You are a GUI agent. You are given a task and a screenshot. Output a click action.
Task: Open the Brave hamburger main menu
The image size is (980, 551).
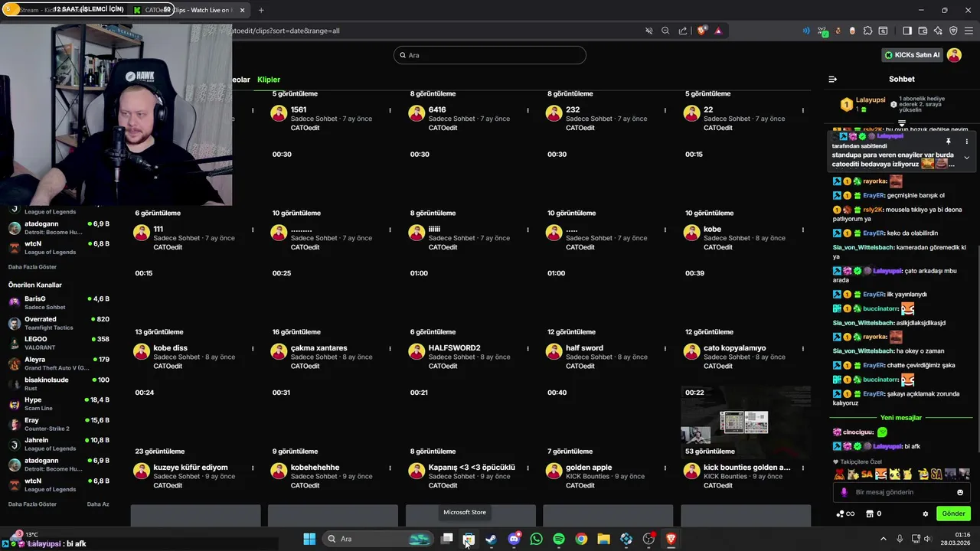click(969, 31)
